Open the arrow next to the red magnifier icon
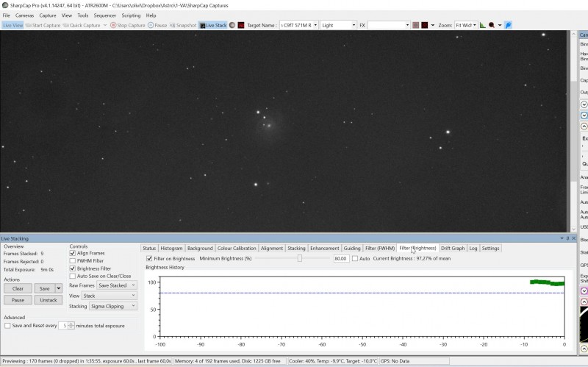 (500, 25)
